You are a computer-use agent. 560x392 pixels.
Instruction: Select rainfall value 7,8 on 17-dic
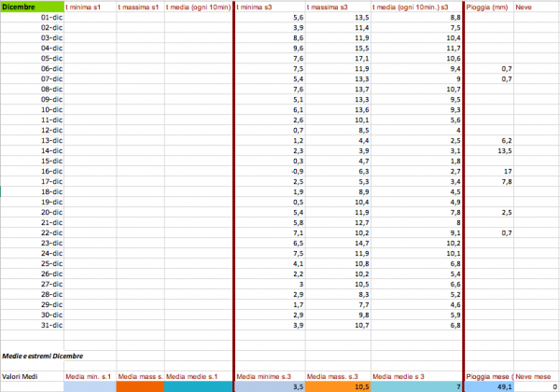489,181
